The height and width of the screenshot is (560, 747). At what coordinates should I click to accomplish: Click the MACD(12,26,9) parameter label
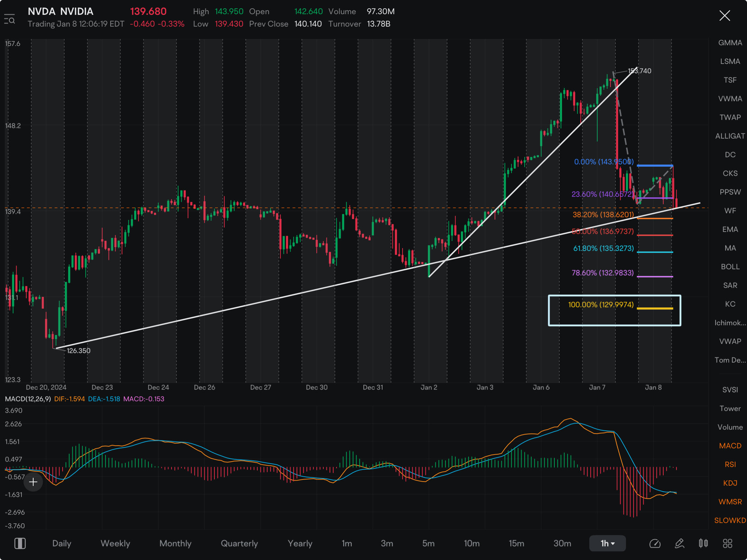(x=28, y=399)
